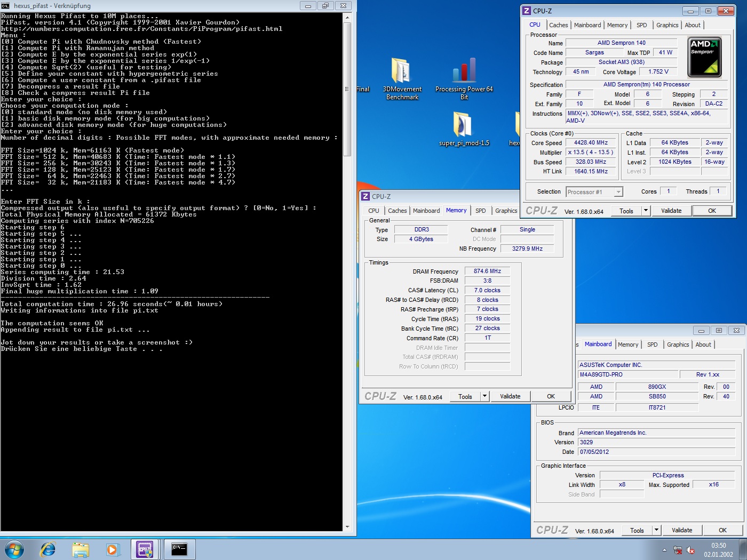Open Windows Explorer from taskbar
Screen dimensions: 747x560
[x=81, y=549]
